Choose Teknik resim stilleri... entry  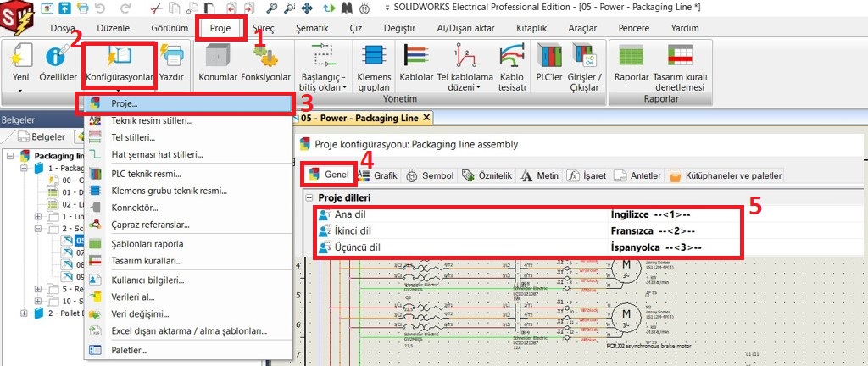click(188, 120)
